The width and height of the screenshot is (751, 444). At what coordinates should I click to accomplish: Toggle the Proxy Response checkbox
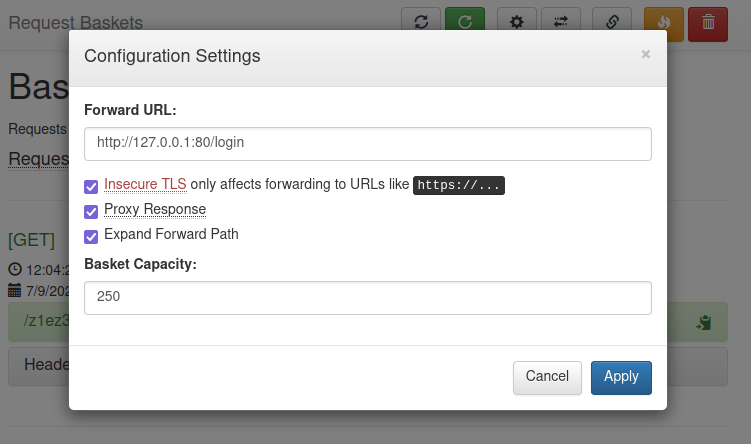[x=91, y=211]
